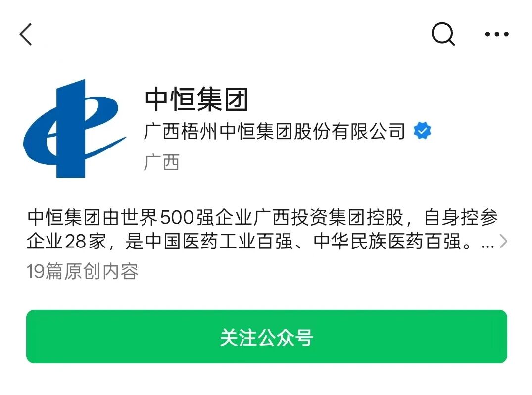Open search with the magnifier icon

pyautogui.click(x=443, y=34)
